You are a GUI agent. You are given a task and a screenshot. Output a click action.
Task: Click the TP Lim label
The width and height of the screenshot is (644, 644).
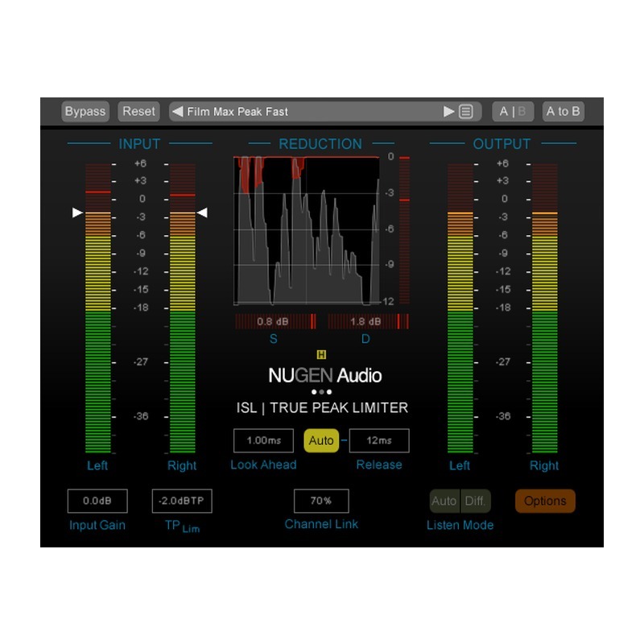(x=183, y=526)
